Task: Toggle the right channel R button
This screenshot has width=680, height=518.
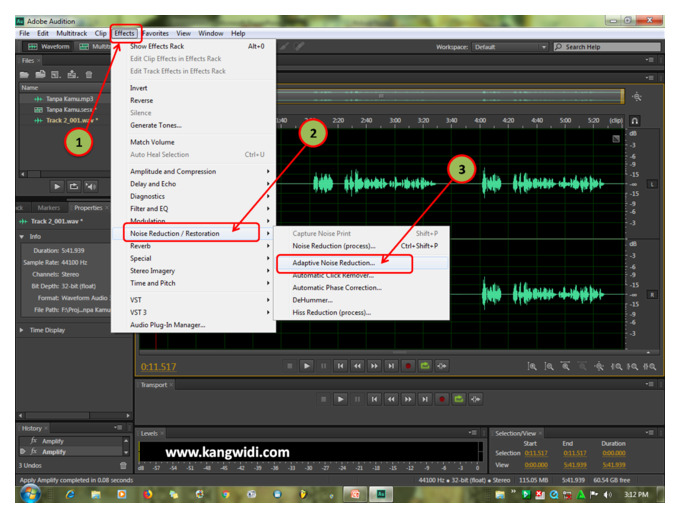Action: [652, 295]
